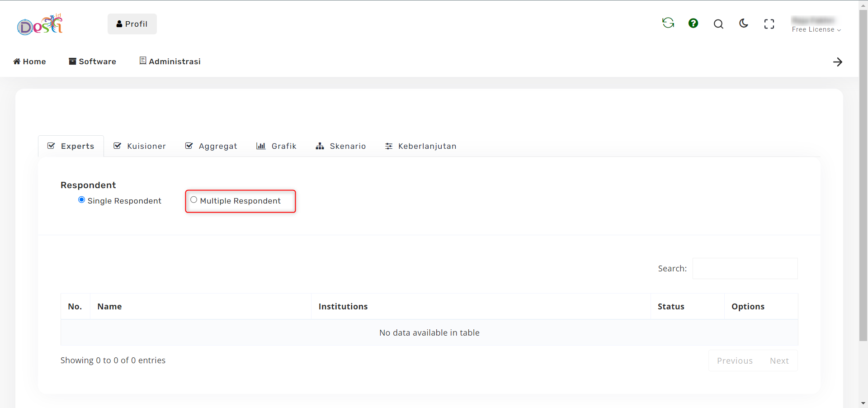Click the Profil button

tap(132, 24)
